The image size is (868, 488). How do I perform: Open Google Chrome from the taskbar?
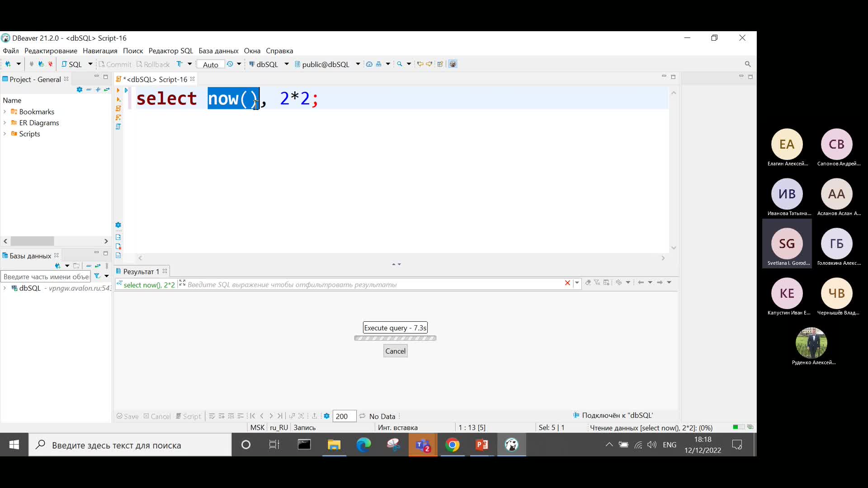point(453,445)
